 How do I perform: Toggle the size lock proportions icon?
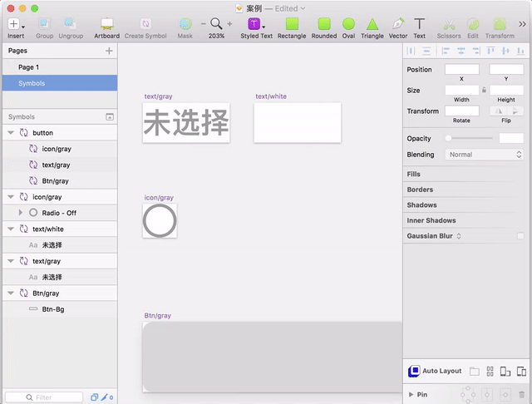point(484,90)
